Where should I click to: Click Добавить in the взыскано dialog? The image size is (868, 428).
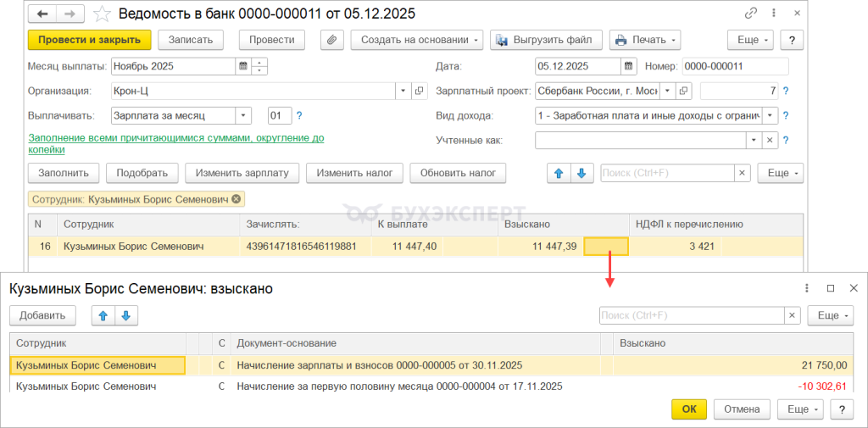pos(42,315)
